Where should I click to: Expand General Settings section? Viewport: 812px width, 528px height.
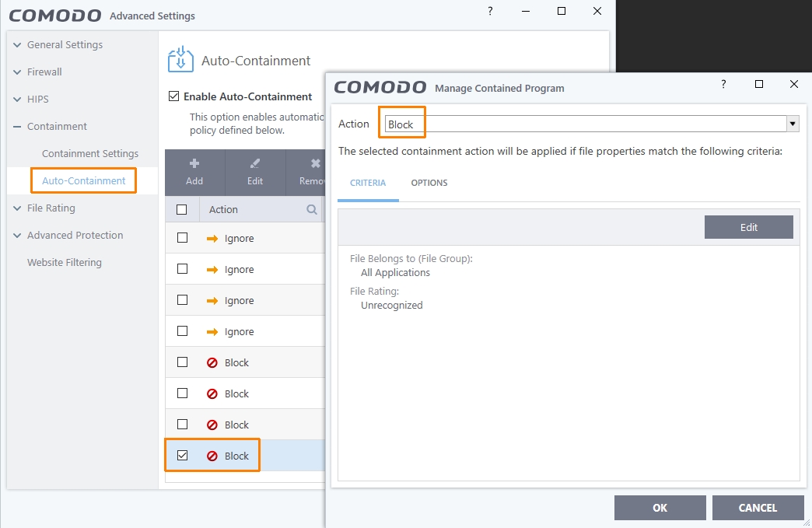pos(17,45)
